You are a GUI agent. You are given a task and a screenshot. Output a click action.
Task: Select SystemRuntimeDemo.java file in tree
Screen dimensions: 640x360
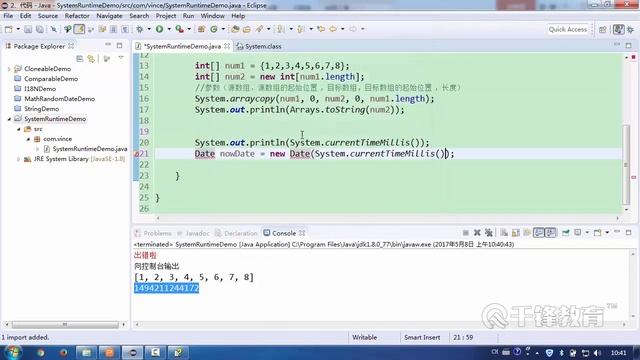point(90,149)
